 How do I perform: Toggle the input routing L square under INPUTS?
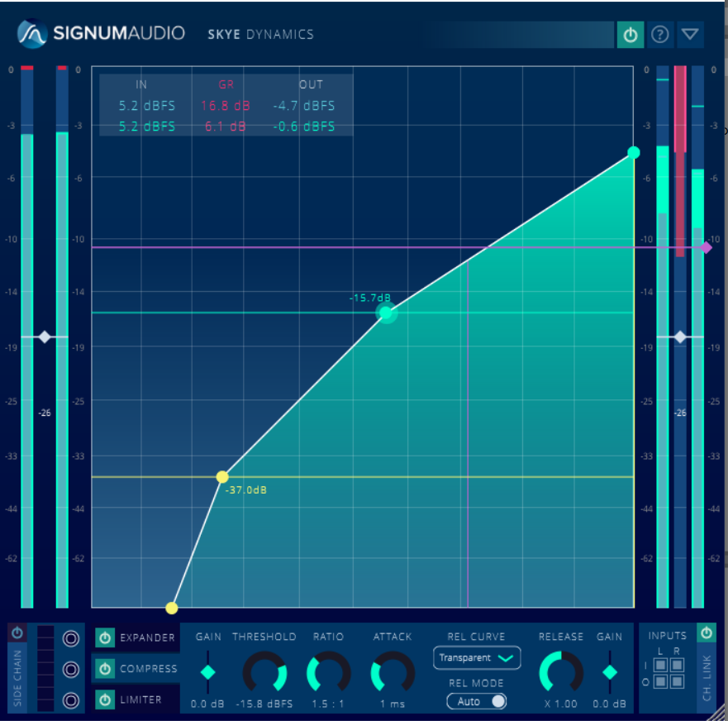pos(659,665)
